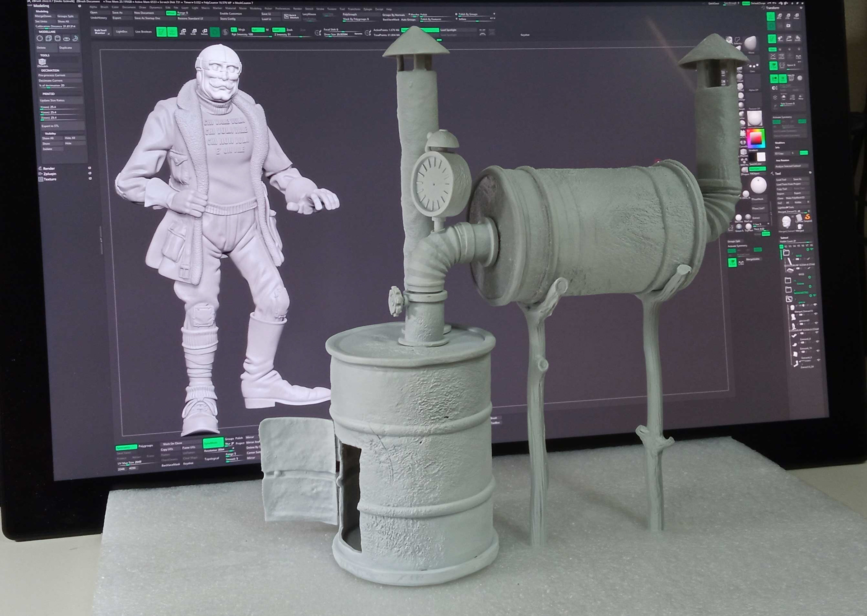The height and width of the screenshot is (616, 867).
Task: Click the sphere primitive icon under MODELLARE
Action: [40, 38]
